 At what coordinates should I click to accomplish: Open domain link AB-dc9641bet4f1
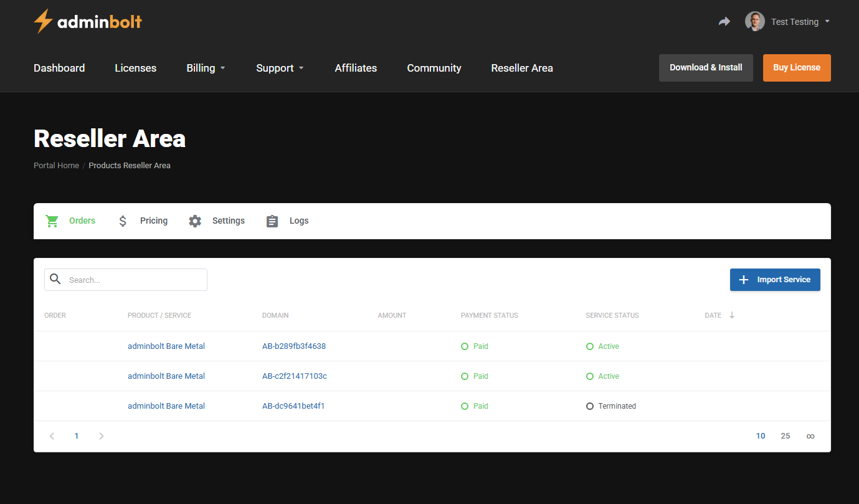click(293, 406)
